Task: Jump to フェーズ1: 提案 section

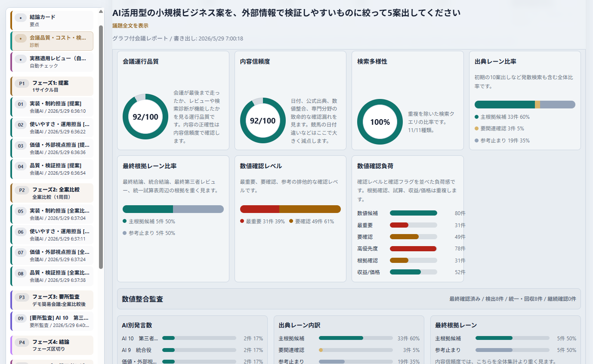Action: [52, 86]
